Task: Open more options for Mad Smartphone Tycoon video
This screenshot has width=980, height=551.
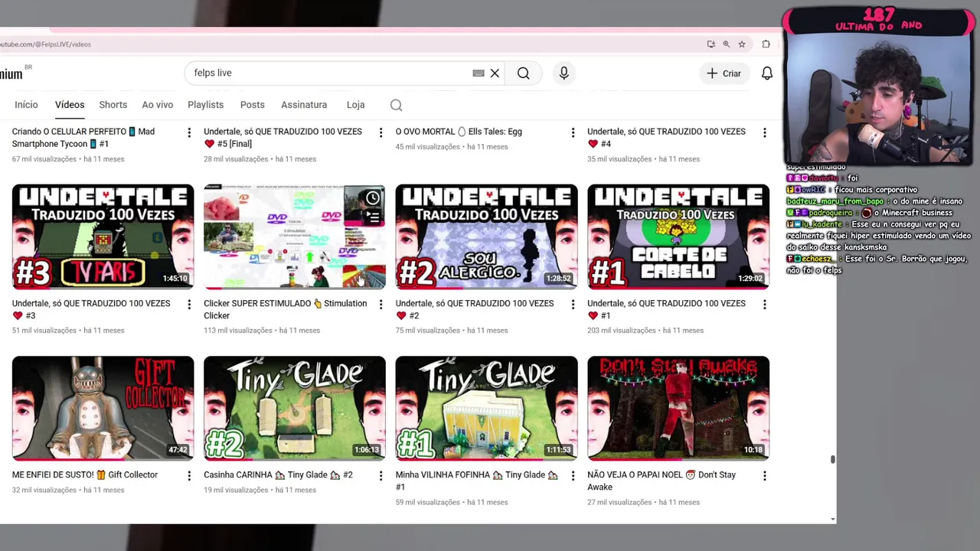Action: click(x=189, y=132)
